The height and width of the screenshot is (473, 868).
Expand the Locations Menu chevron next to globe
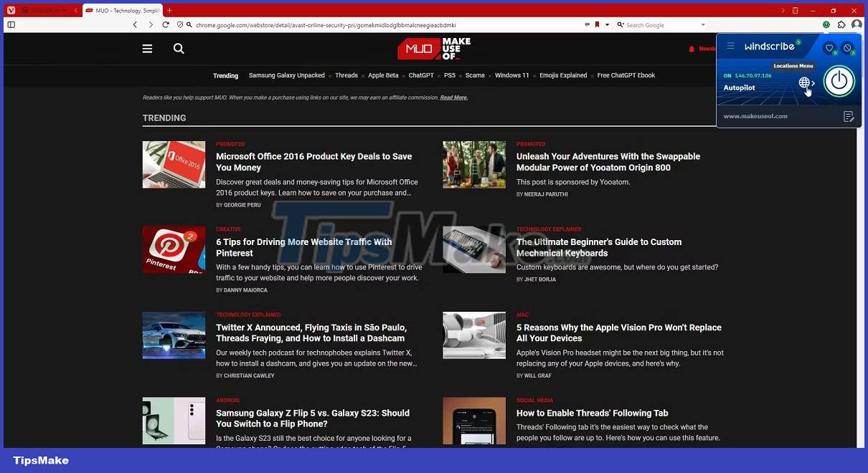coord(814,82)
